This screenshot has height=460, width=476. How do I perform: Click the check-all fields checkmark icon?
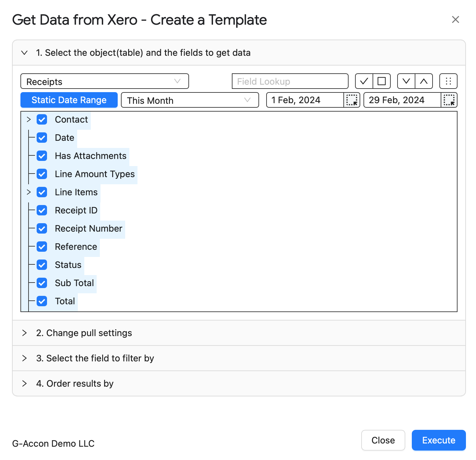[364, 81]
